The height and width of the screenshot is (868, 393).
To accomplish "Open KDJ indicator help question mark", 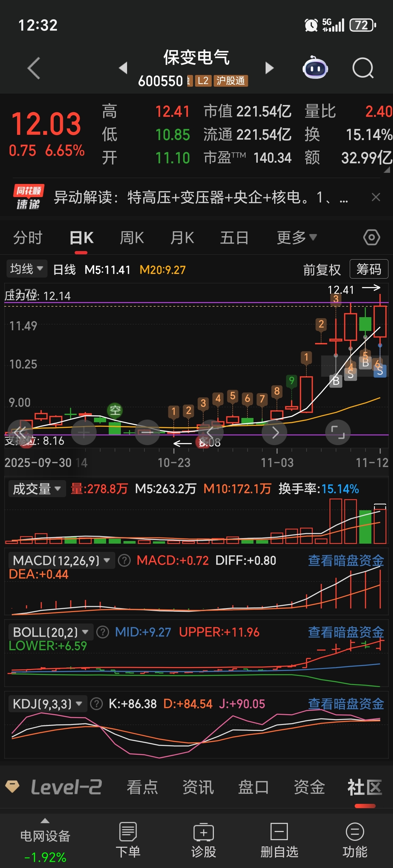I will coord(97,704).
